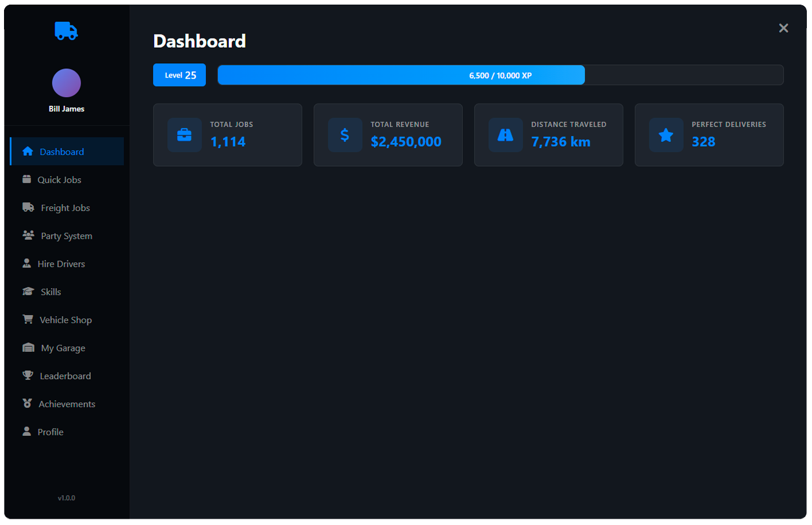Click the Total Revenue dollar icon
The width and height of the screenshot is (812, 525).
point(345,135)
